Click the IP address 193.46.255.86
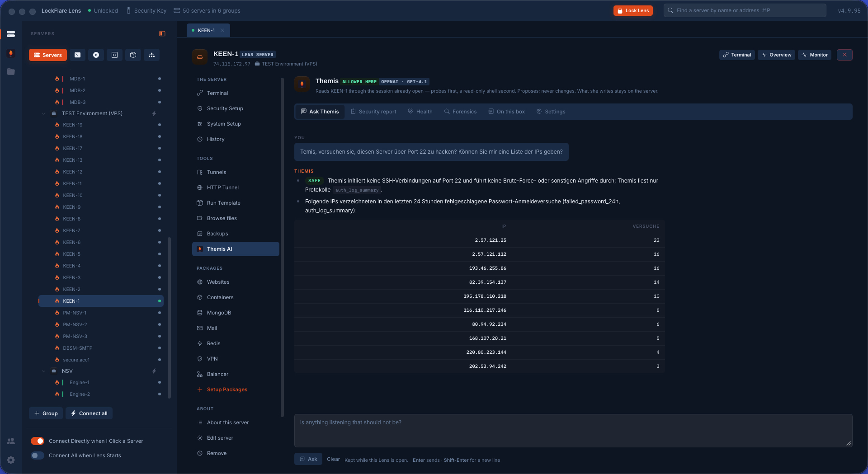Screen dimensions: 868x474 [488, 268]
